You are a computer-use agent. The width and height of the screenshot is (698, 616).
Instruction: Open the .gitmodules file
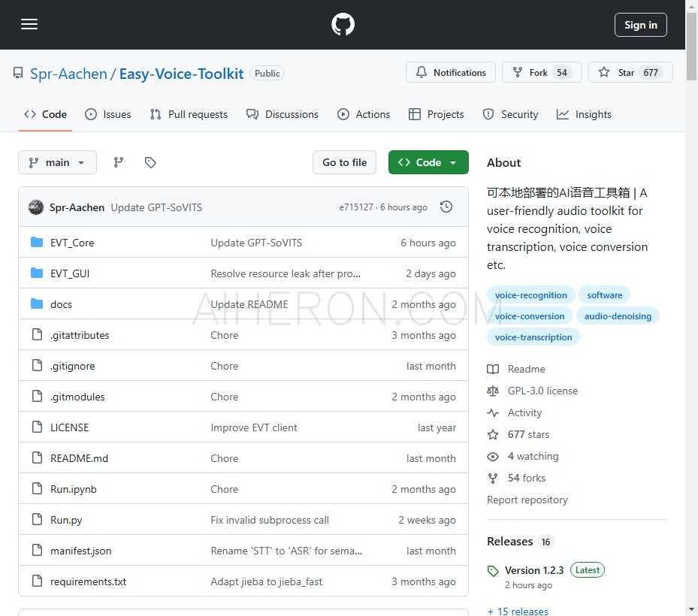point(77,397)
